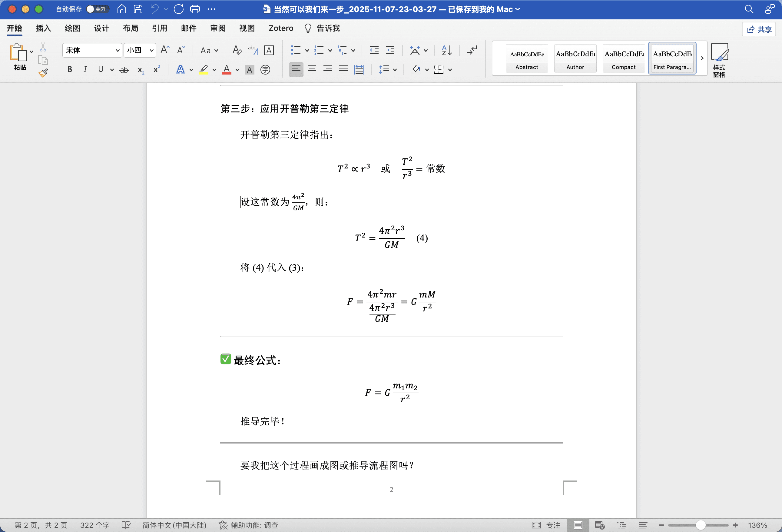
Task: Click the 共享 share button
Action: click(759, 29)
